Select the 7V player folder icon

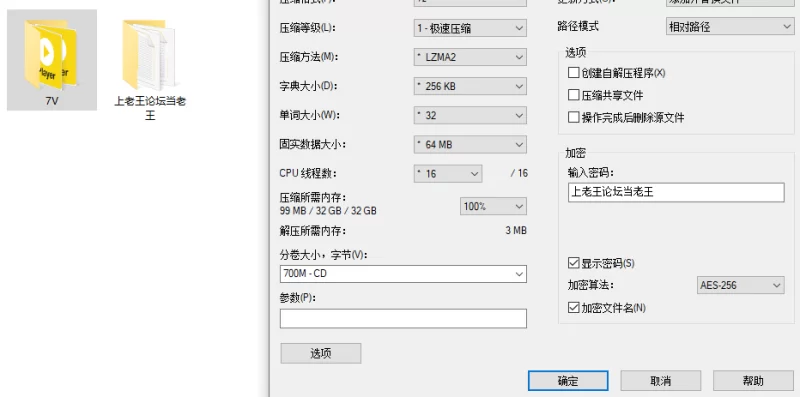(51, 55)
